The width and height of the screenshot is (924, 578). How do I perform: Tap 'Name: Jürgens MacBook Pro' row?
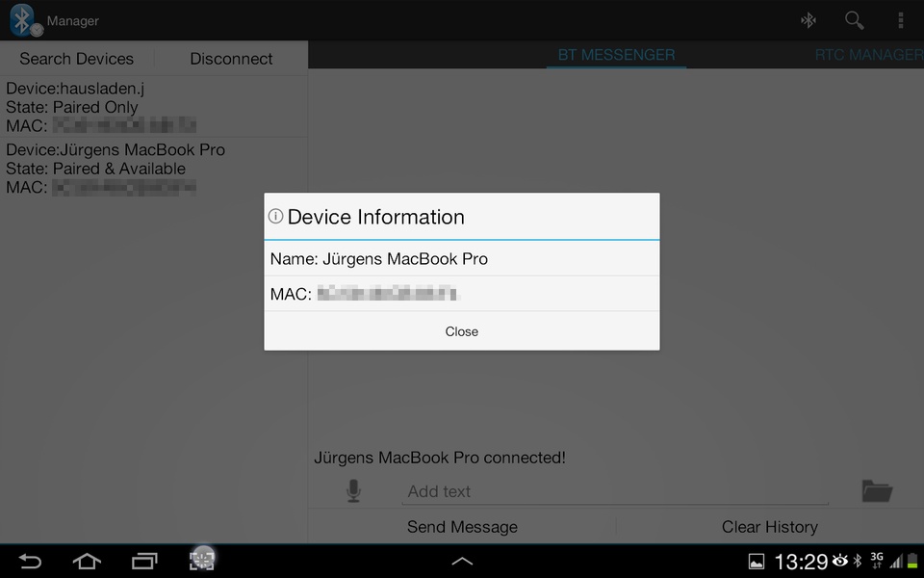462,259
